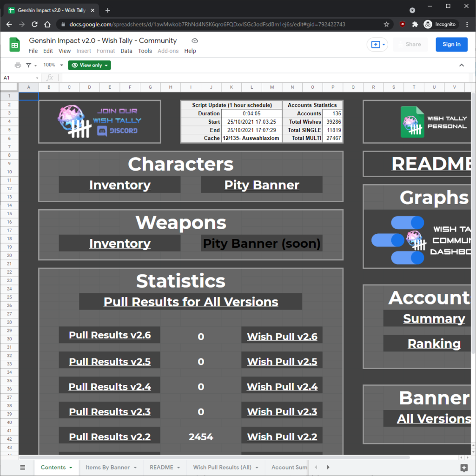The width and height of the screenshot is (476, 476).
Task: Open the View only mode dropdown
Action: (89, 65)
